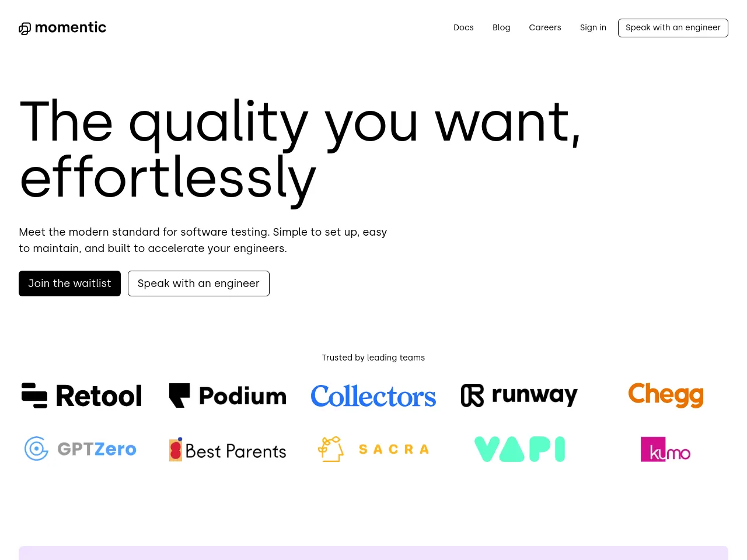This screenshot has width=747, height=560.
Task: Click the Collectors logo
Action: pos(373,396)
